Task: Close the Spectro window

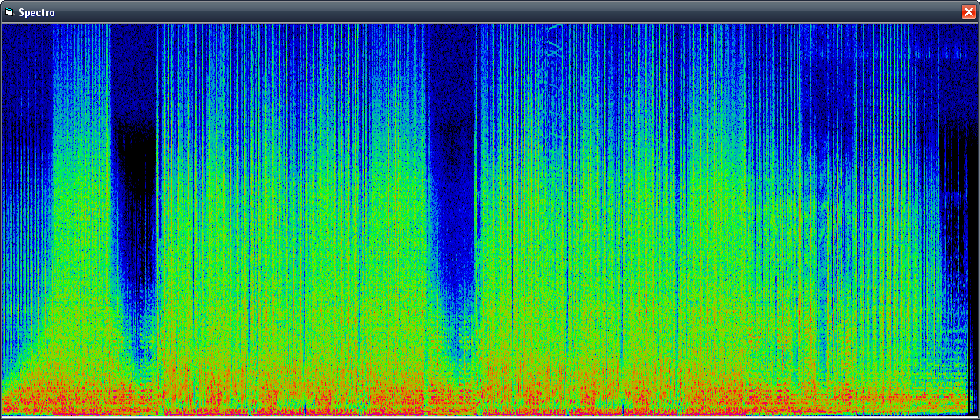Action: [969, 12]
